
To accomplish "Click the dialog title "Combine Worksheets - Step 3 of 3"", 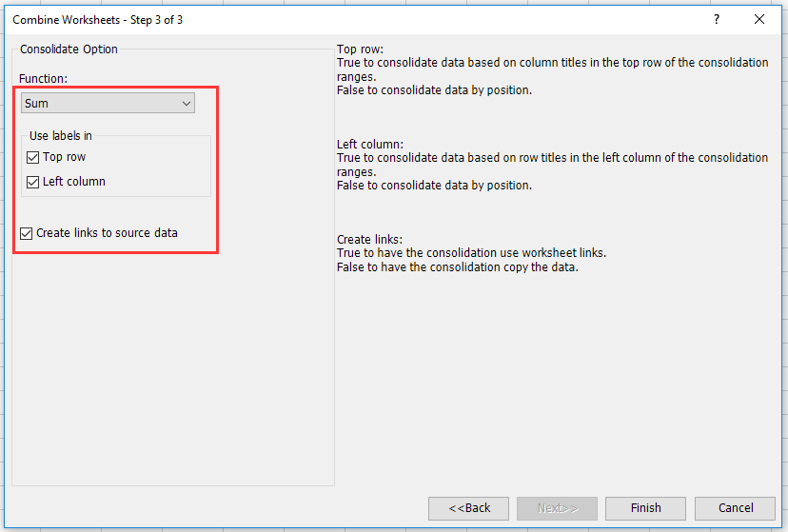I will coord(97,19).
